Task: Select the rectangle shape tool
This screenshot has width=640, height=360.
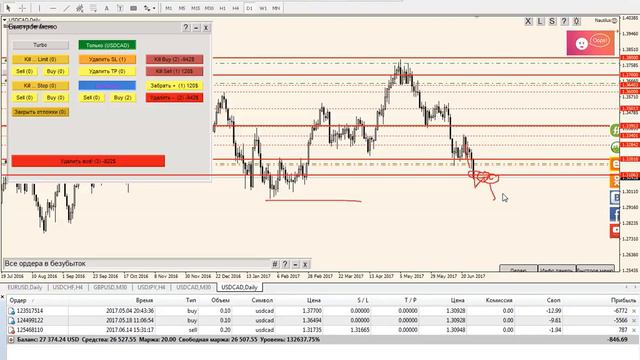Action: (133, 8)
